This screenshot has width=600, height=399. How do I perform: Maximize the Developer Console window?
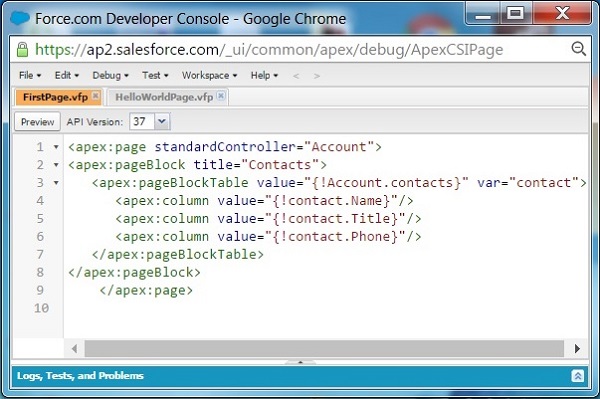(515, 14)
